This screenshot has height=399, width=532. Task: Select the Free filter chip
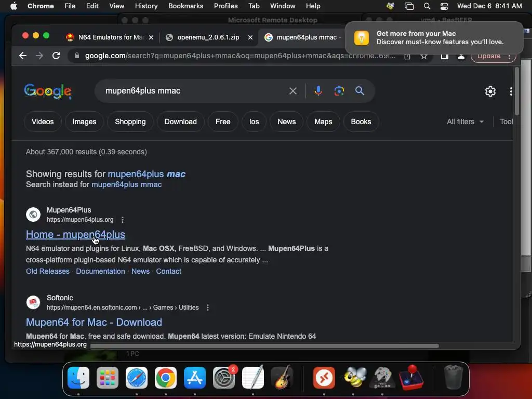[x=223, y=122]
